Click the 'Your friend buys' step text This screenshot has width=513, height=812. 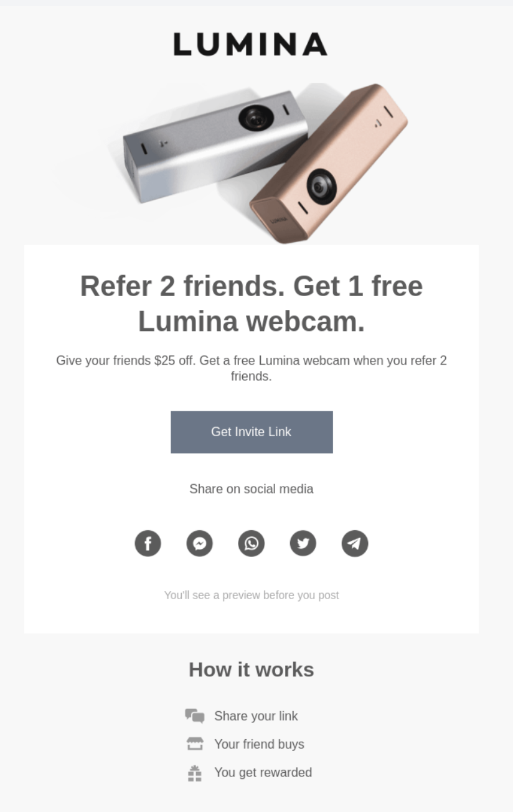pyautogui.click(x=259, y=744)
